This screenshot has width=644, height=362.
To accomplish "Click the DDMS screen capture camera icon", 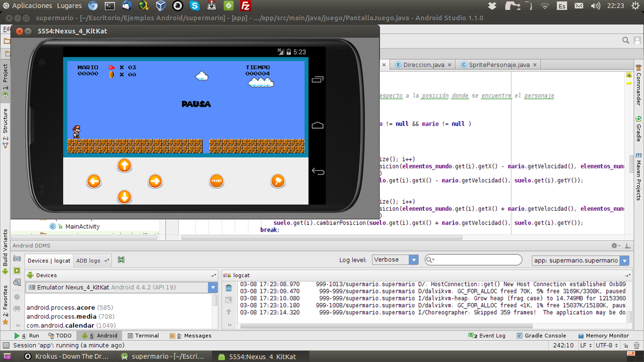I will click(x=17, y=259).
